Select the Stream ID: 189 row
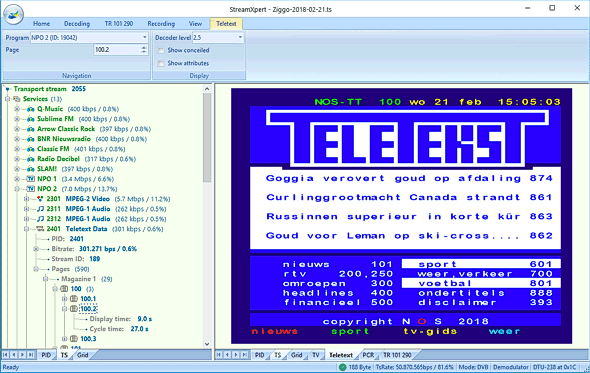Image resolution: width=590 pixels, height=373 pixels. click(76, 259)
